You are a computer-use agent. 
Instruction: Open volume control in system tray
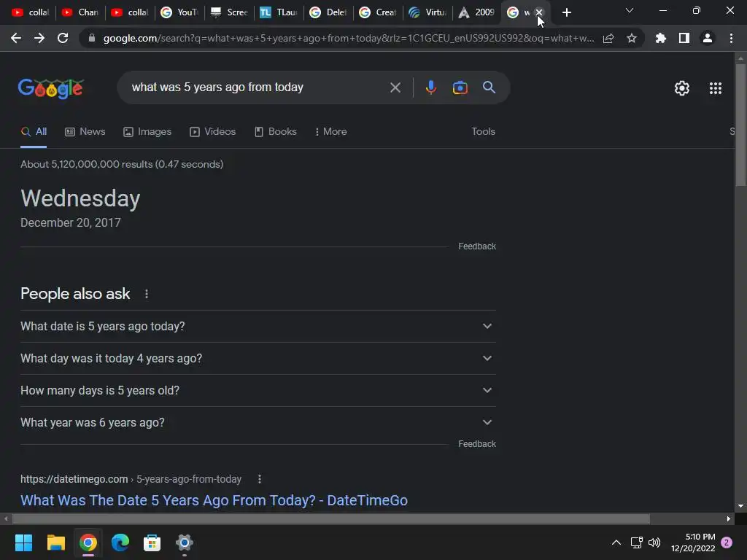coord(654,542)
